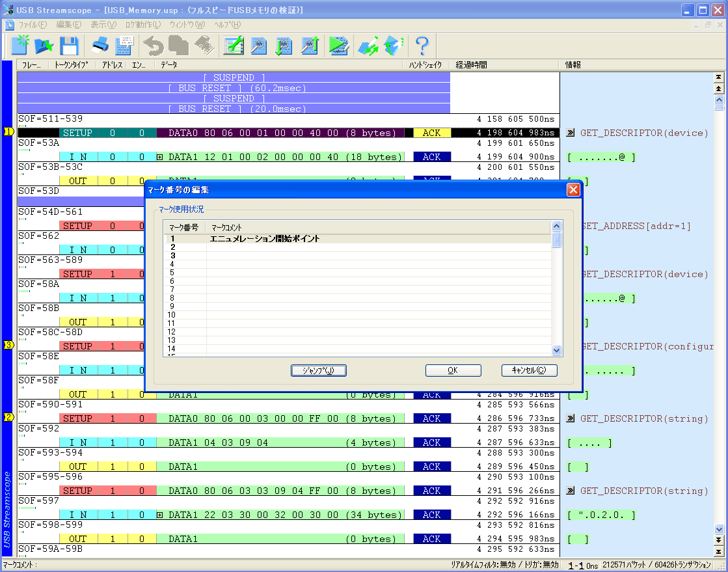Click the キャンセル(C) button
Image resolution: width=728 pixels, height=572 pixels.
tap(530, 370)
